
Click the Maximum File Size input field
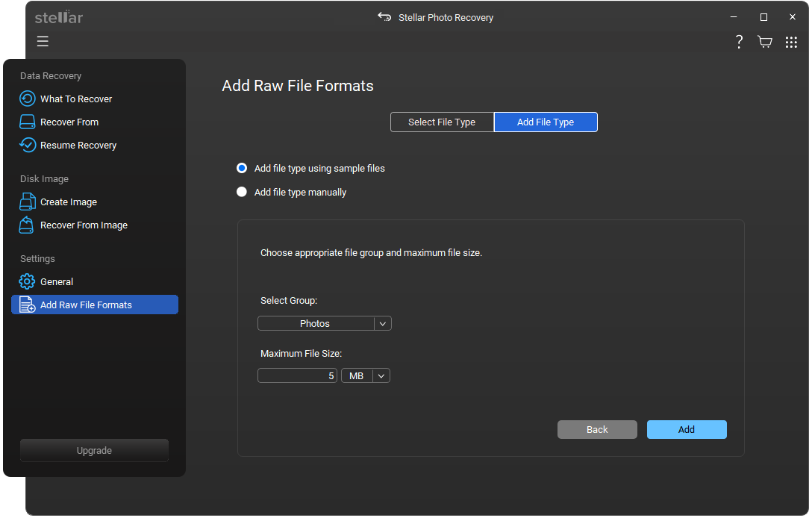[x=297, y=376]
